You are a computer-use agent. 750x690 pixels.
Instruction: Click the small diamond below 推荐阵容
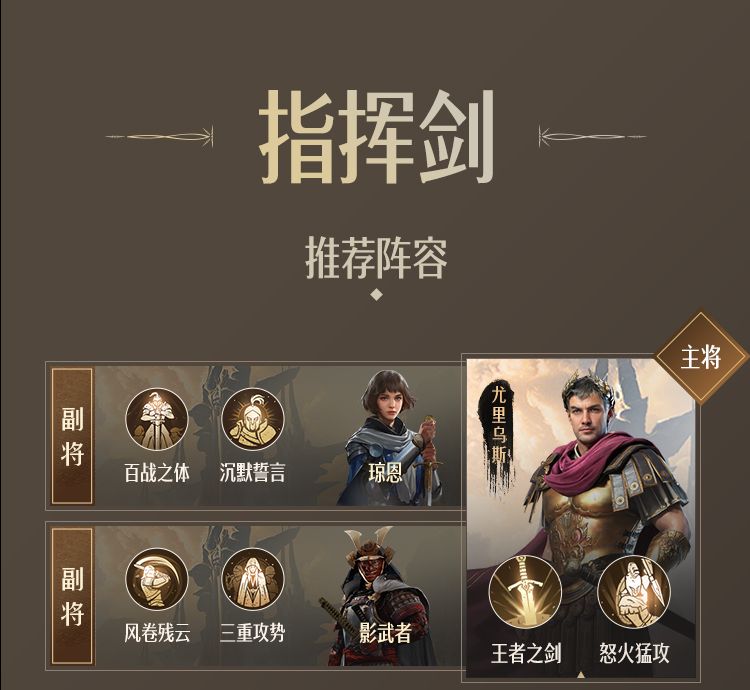(x=377, y=294)
